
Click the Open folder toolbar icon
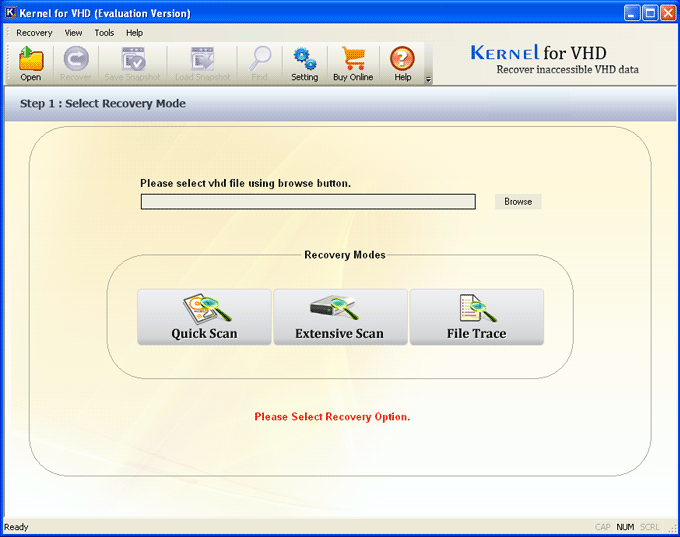31,60
